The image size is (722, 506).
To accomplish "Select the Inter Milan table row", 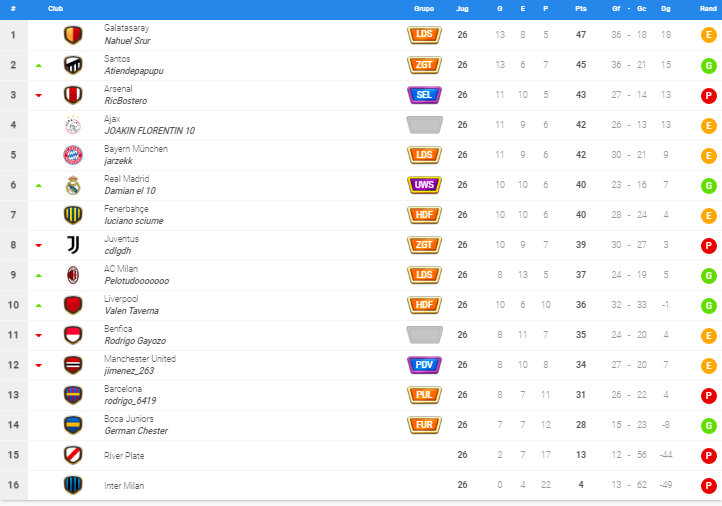I will (361, 485).
